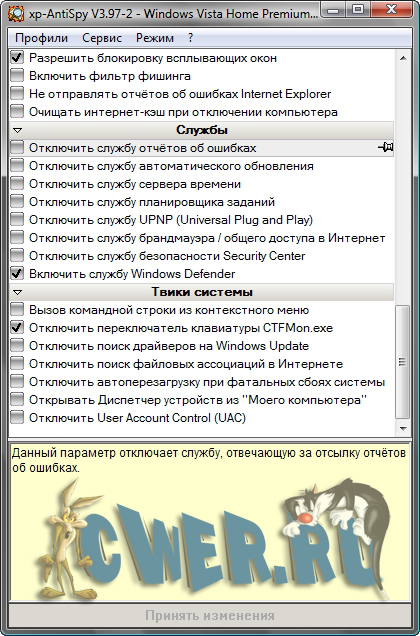
Task: Uncheck Разрешить блокировку всплывающих окон
Action: (17, 58)
